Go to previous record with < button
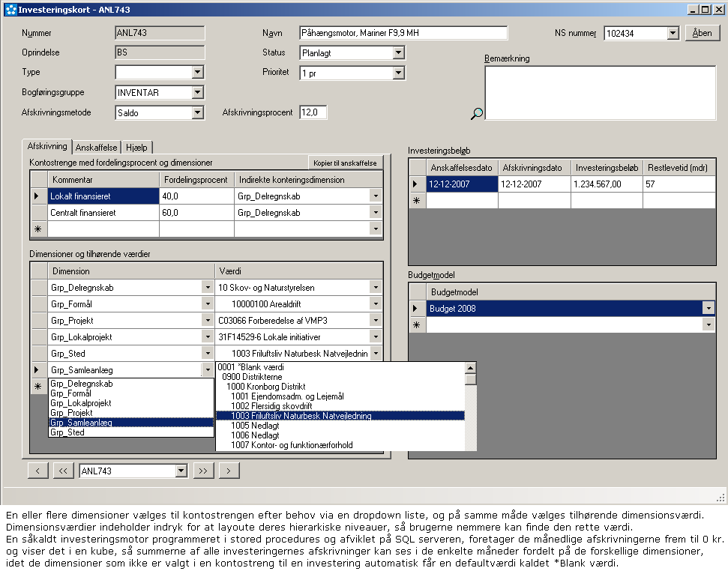The image size is (728, 574). pyautogui.click(x=37, y=471)
